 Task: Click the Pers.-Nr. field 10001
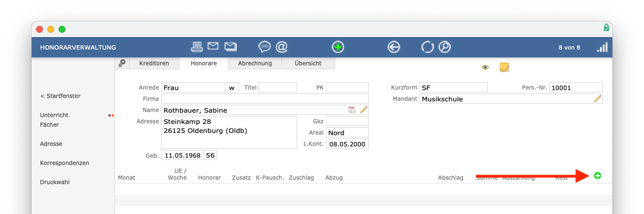576,87
